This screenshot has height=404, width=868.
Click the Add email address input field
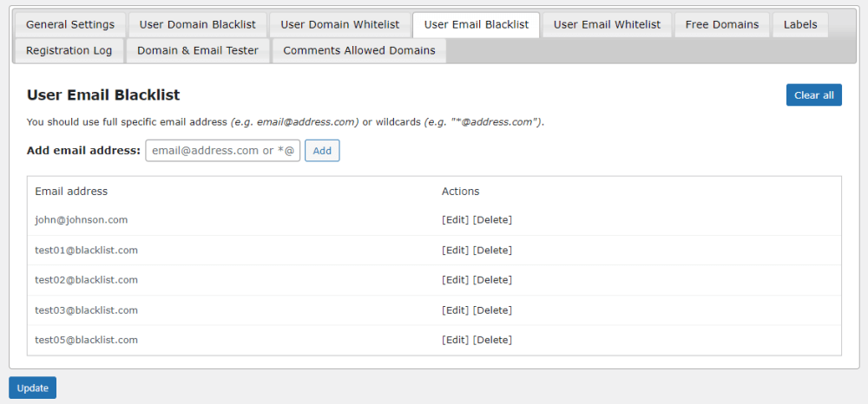222,151
